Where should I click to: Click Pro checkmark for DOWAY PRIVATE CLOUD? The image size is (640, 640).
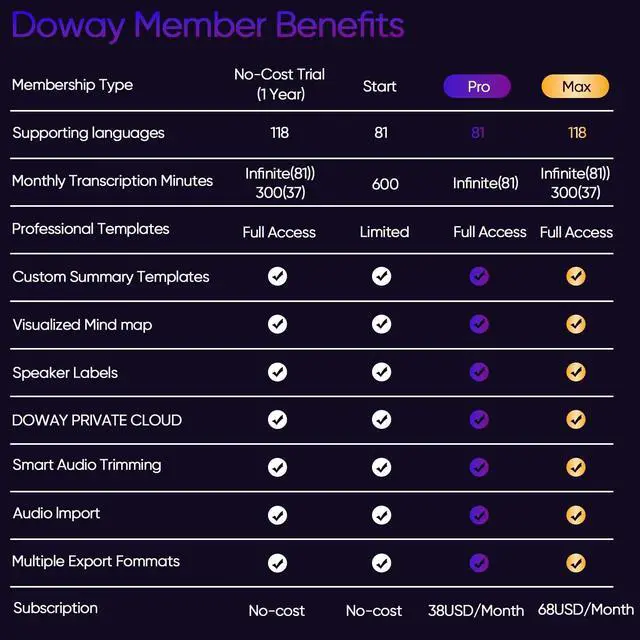(x=479, y=420)
